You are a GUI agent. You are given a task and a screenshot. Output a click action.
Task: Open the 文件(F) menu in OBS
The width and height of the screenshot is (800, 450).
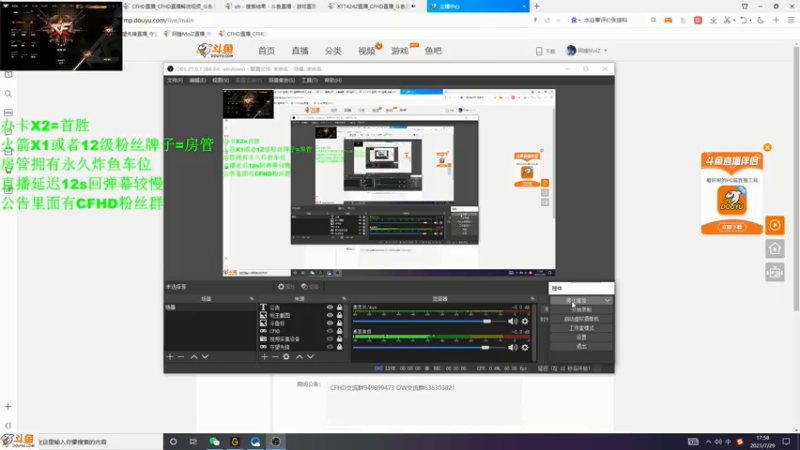click(174, 80)
